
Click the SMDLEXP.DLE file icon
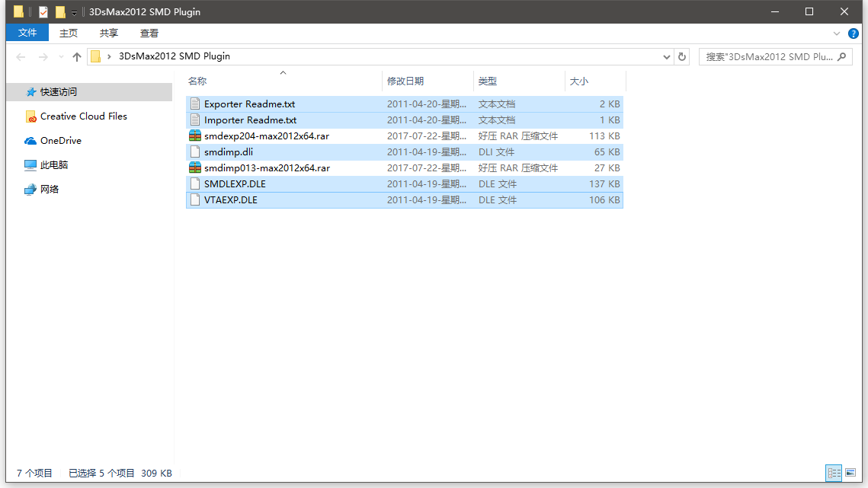point(195,184)
